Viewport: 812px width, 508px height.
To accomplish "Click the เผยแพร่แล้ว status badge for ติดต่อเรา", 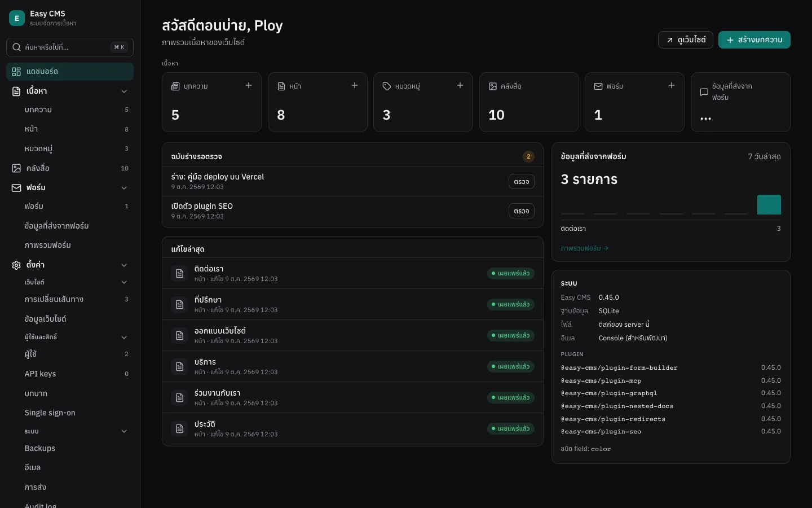I will click(511, 273).
